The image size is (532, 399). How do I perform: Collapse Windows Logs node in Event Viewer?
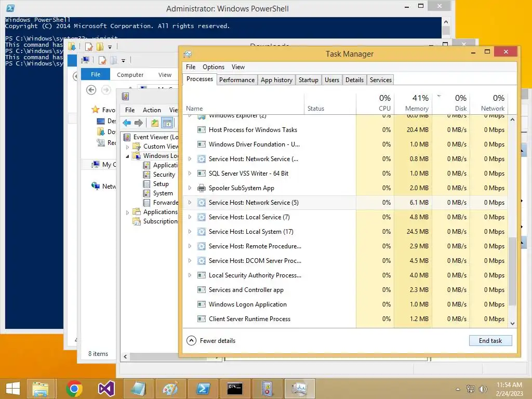pyautogui.click(x=128, y=156)
